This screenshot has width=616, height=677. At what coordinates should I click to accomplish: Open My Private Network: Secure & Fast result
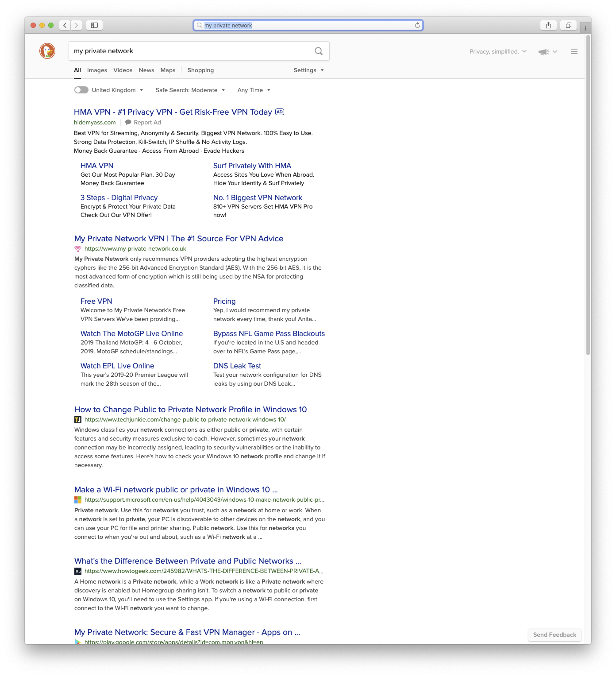click(187, 632)
